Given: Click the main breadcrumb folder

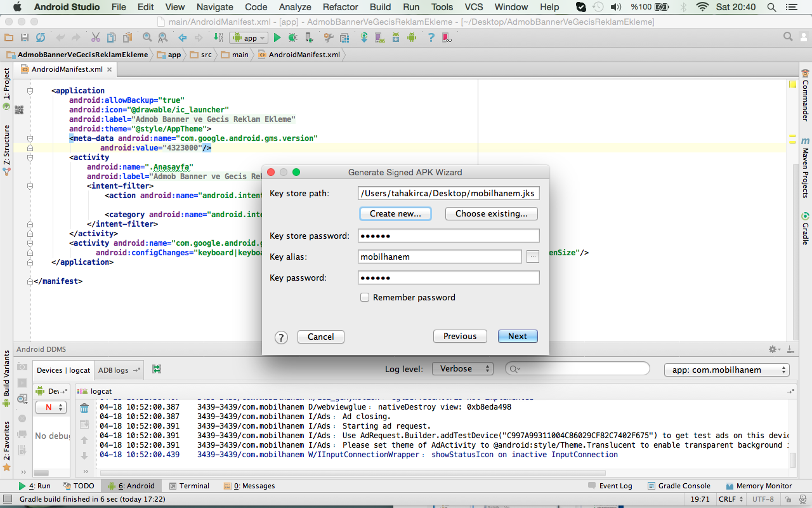Looking at the screenshot, I should [235, 55].
